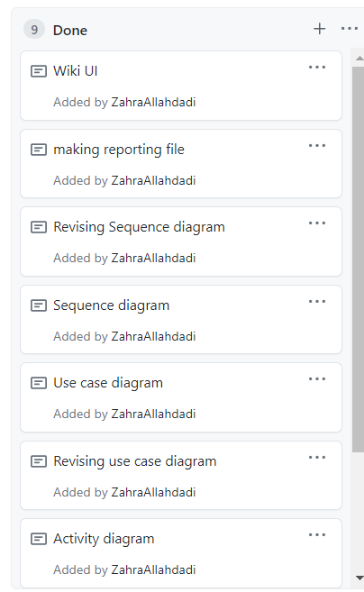
Task: Click the scrollbar down arrow
Action: pyautogui.click(x=359, y=578)
